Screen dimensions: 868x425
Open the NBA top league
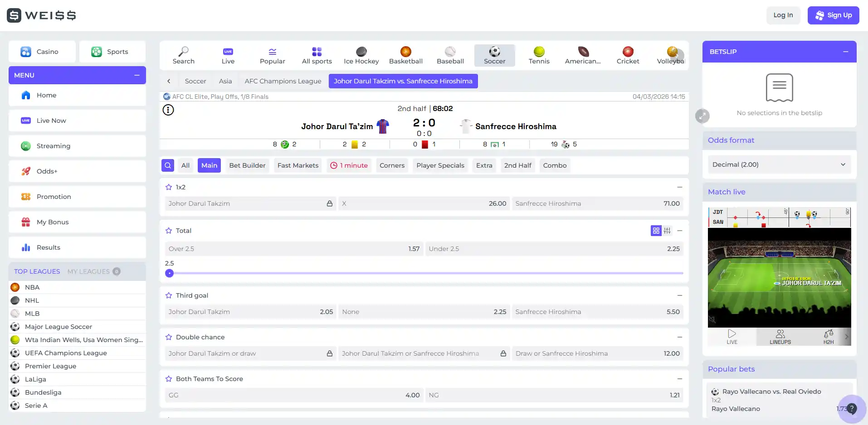77,287
